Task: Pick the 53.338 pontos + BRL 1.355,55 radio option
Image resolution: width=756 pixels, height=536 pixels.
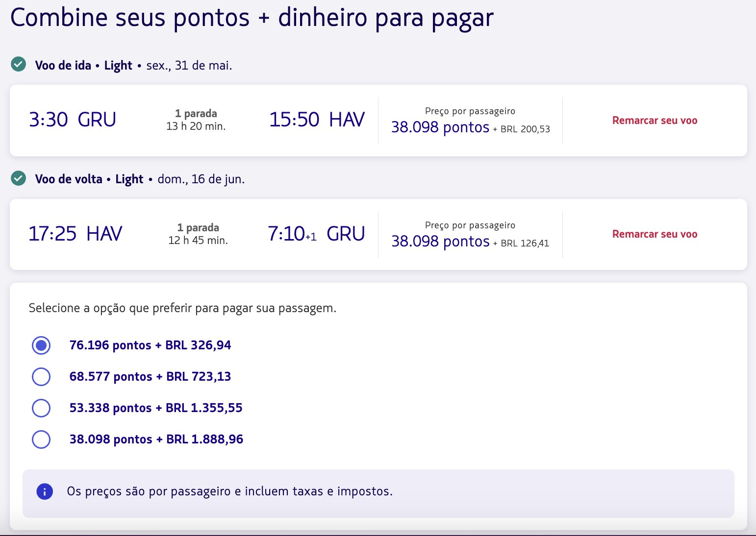Action: 41,408
